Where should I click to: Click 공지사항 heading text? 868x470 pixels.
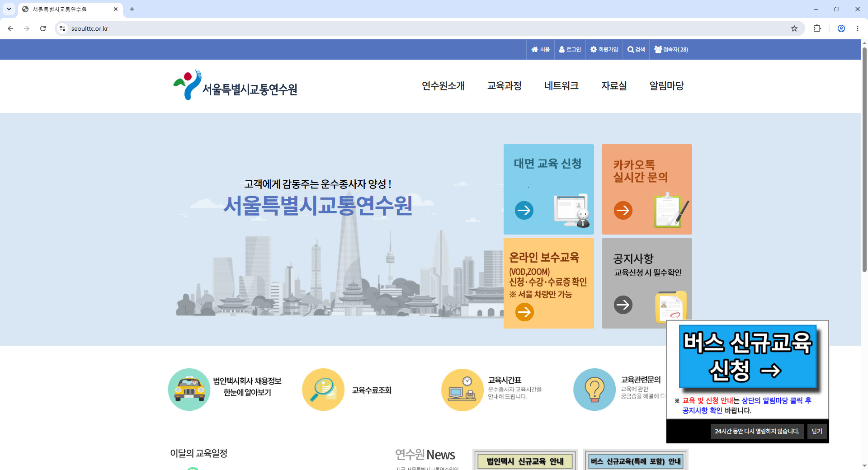click(x=633, y=258)
